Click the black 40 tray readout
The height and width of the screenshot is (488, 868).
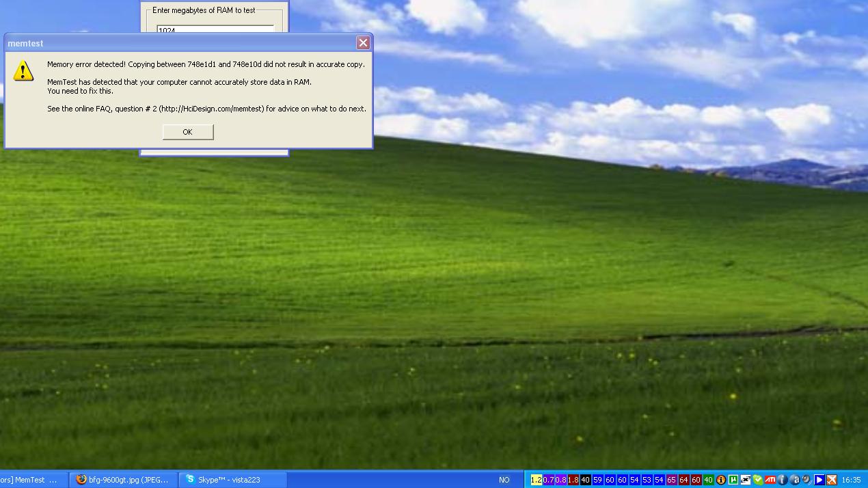coord(585,480)
